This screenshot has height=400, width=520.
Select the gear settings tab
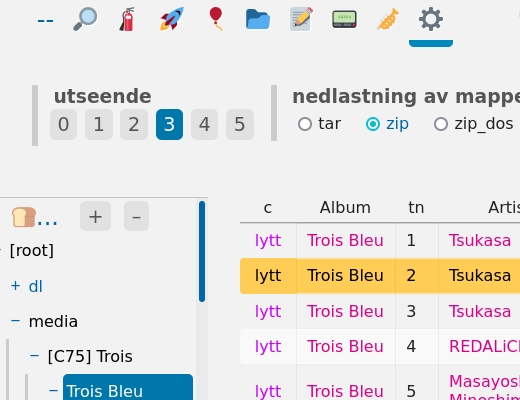[431, 19]
